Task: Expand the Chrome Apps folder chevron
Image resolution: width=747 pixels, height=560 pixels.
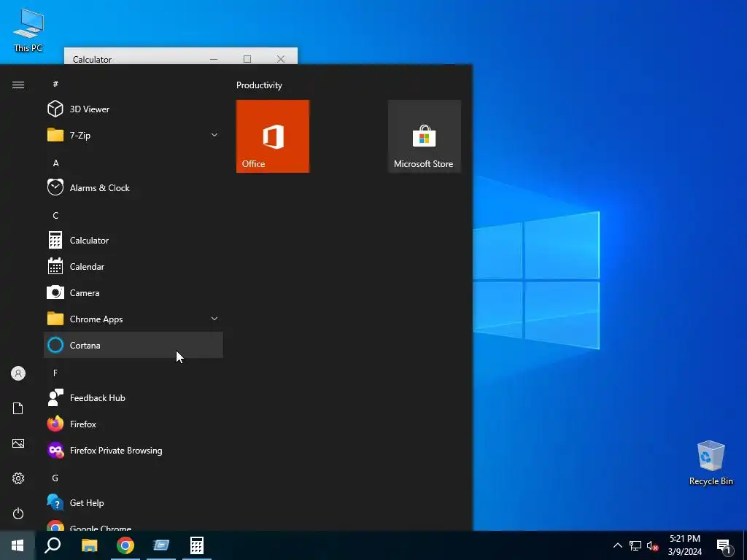Action: click(x=214, y=319)
